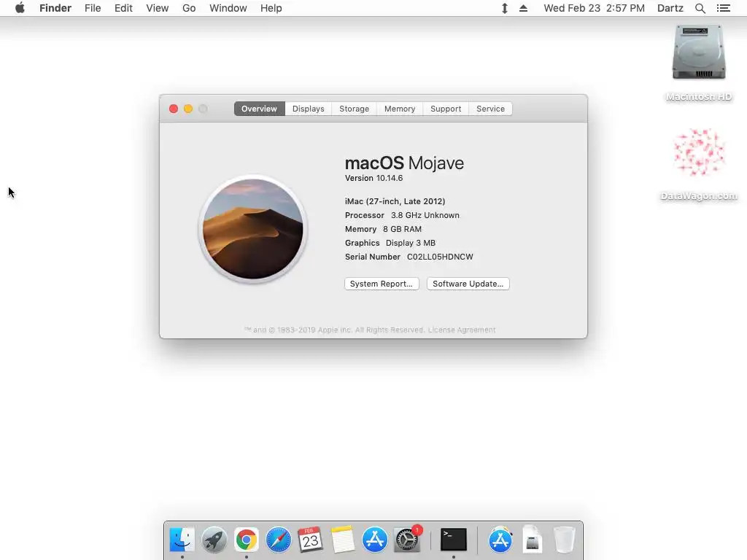The image size is (747, 560).
Task: Select the Macintosh HD desktop drive icon
Action: pyautogui.click(x=698, y=52)
